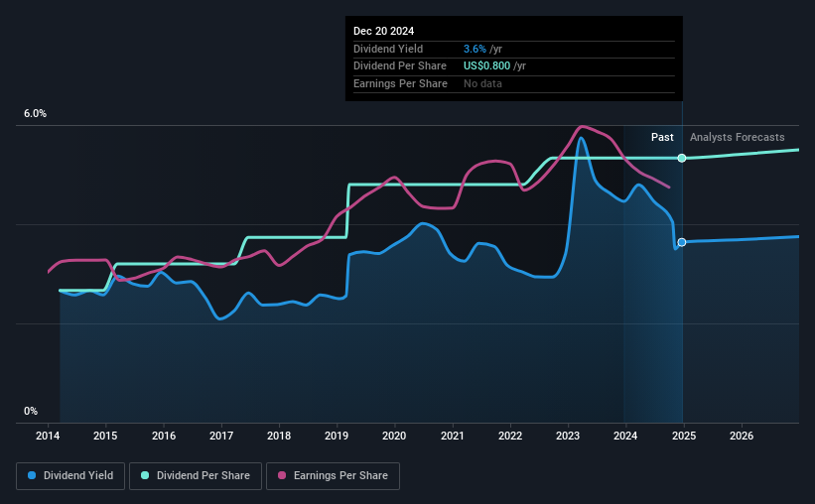Image resolution: width=815 pixels, height=504 pixels.
Task: Click the 6.0% y-axis label
Action: pyautogui.click(x=35, y=114)
